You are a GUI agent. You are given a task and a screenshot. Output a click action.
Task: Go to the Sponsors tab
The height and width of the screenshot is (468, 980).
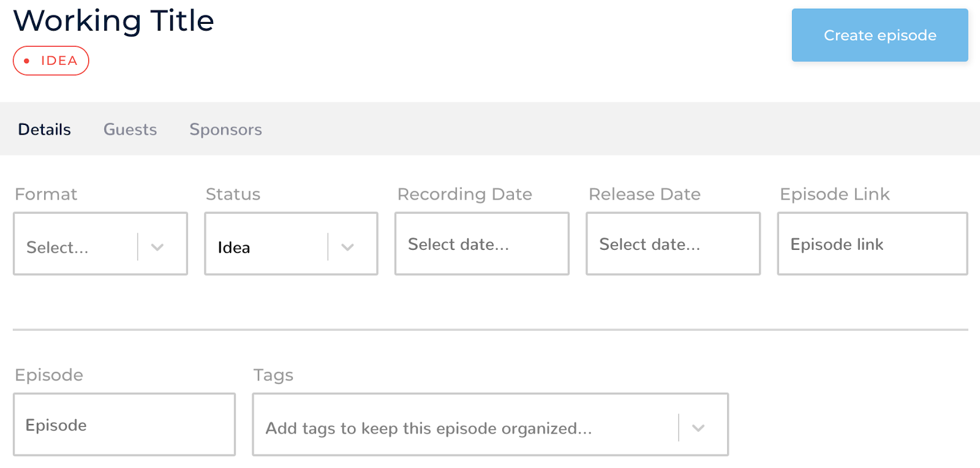pyautogui.click(x=225, y=129)
